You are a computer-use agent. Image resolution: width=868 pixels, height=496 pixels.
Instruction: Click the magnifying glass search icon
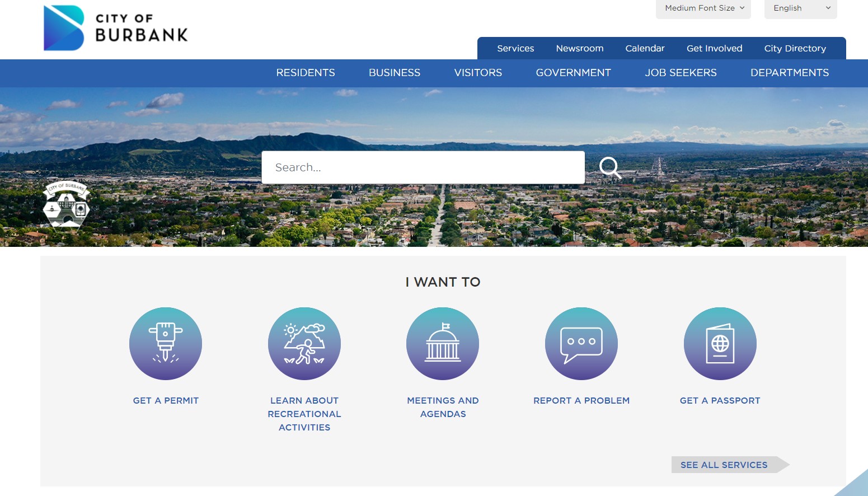(609, 167)
